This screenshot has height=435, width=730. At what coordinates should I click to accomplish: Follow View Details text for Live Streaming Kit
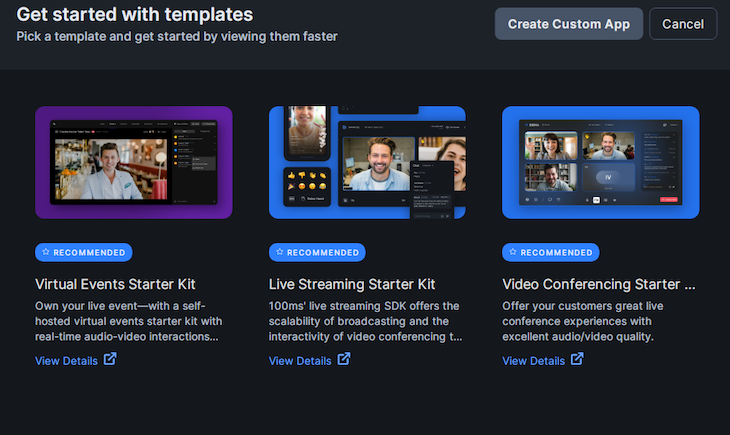(300, 361)
